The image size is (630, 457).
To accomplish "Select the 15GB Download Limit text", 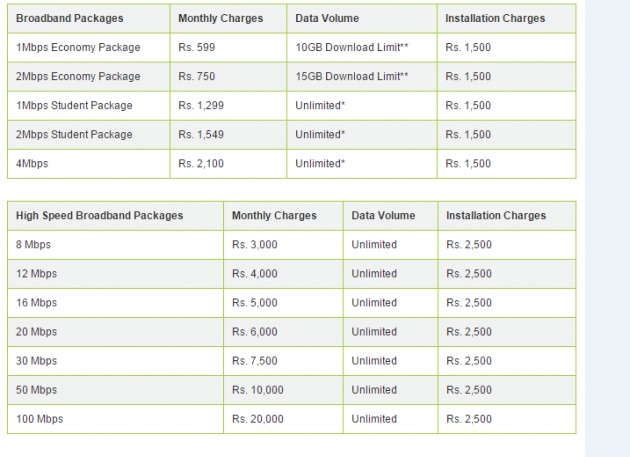I will [352, 76].
